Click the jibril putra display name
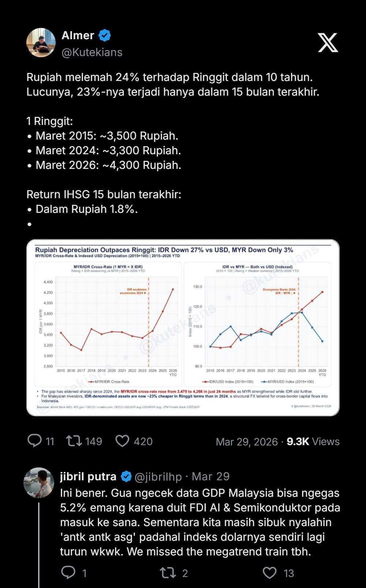Viewport: 366px width, 588px height. (88, 477)
